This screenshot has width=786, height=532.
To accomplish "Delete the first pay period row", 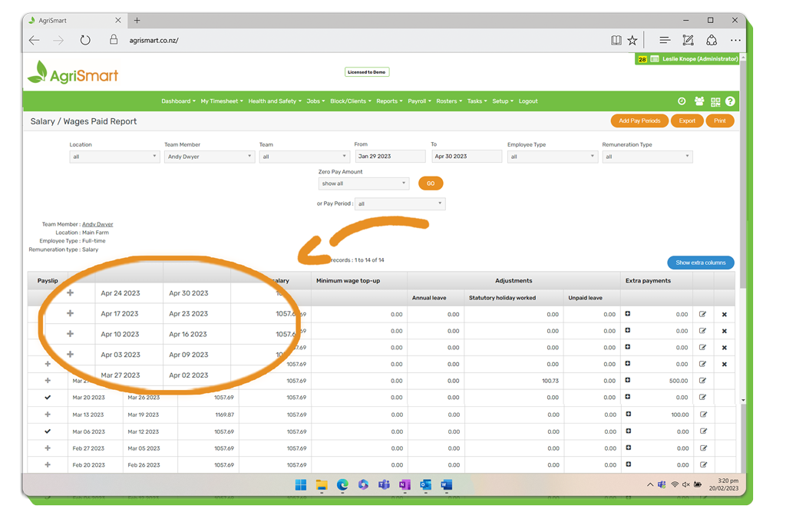I will point(724,315).
